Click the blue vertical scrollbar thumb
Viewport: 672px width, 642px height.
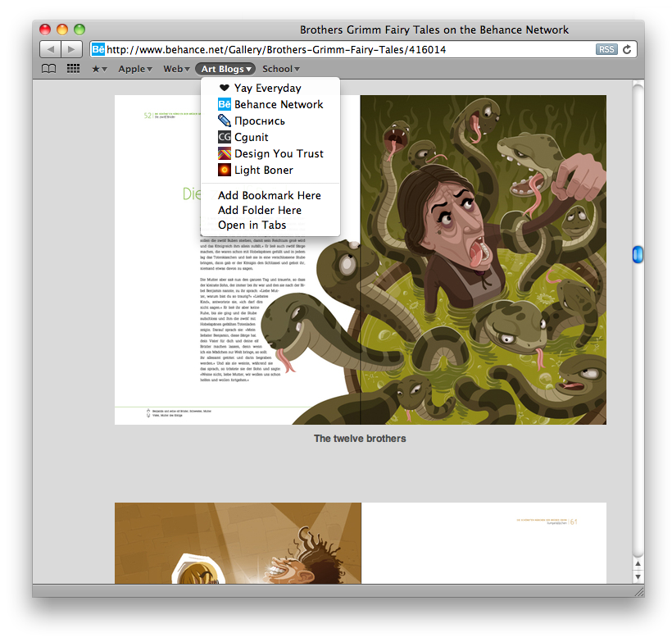click(638, 254)
